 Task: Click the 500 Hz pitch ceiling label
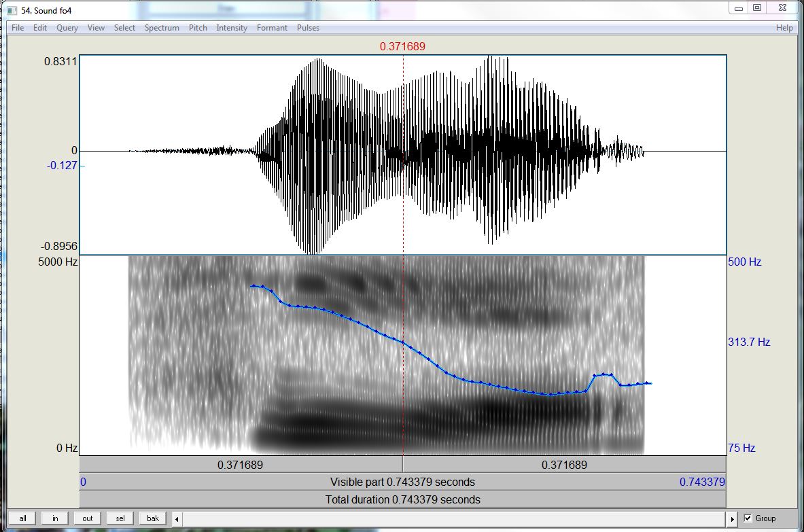coord(744,262)
